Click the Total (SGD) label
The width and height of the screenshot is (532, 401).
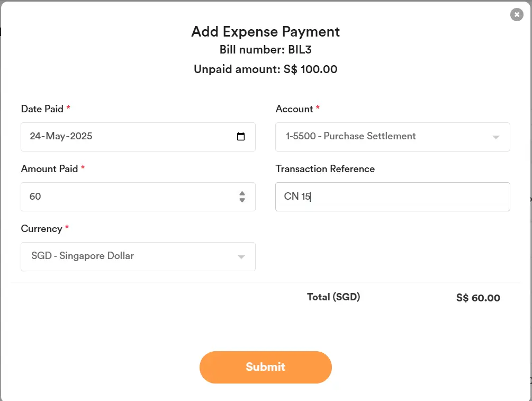(x=333, y=297)
